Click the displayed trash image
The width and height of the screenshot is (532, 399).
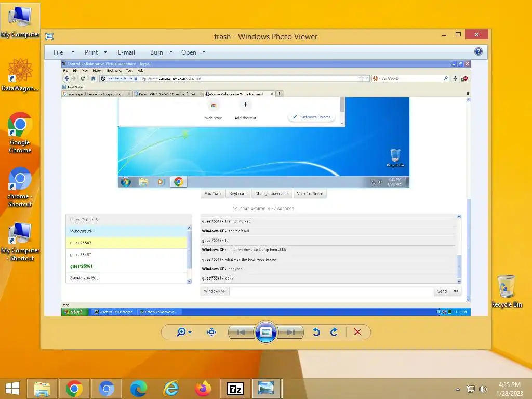[x=265, y=188]
